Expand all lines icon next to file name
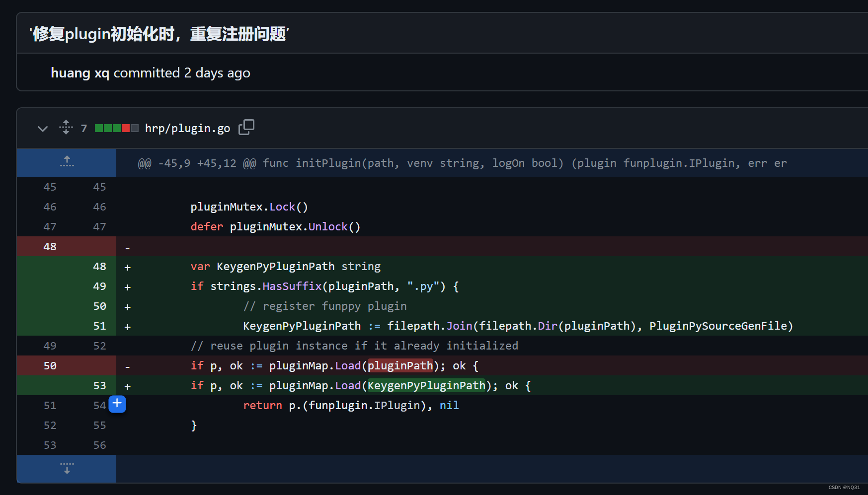The height and width of the screenshot is (495, 868). [66, 128]
